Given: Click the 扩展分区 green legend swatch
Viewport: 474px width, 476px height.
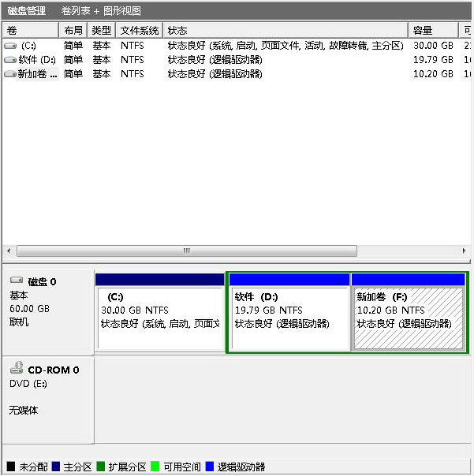Looking at the screenshot, I should (x=100, y=467).
